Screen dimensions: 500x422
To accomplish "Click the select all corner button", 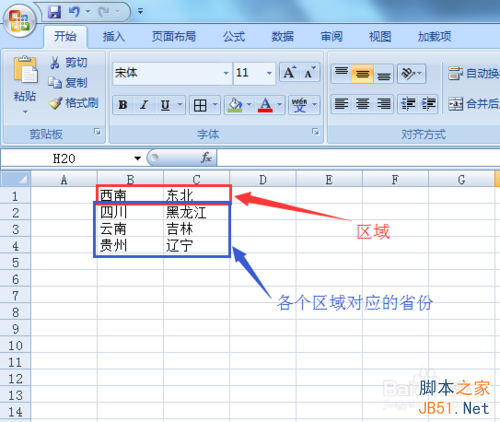I will pos(15,179).
